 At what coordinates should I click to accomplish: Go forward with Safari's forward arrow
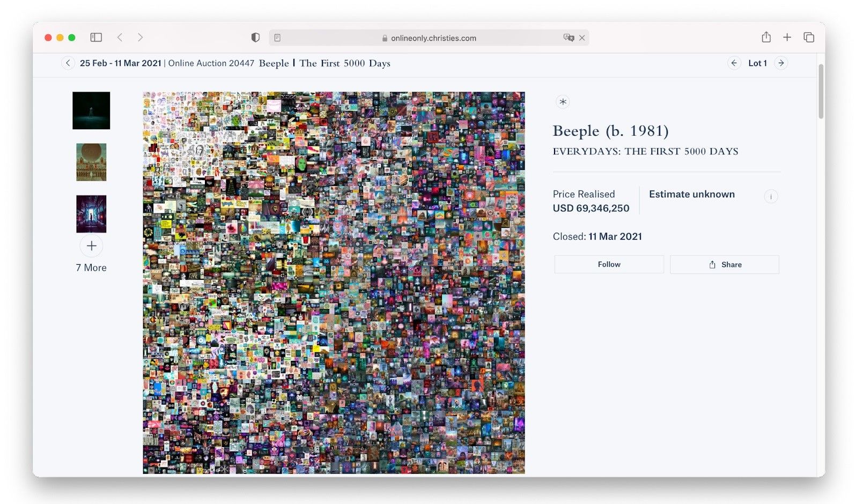(x=141, y=38)
